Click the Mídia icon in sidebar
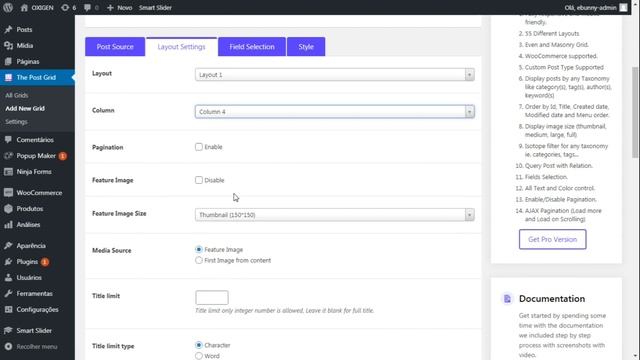This screenshot has height=360, width=640. (x=8, y=45)
